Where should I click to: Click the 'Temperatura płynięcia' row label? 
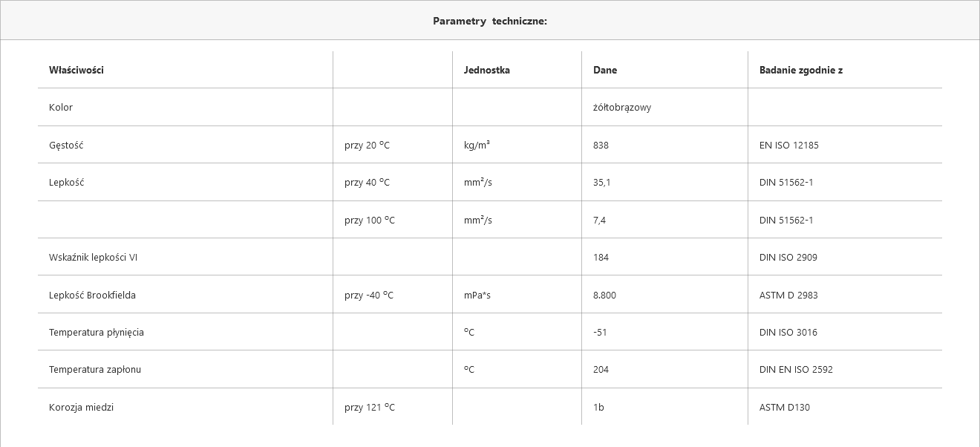[97, 332]
